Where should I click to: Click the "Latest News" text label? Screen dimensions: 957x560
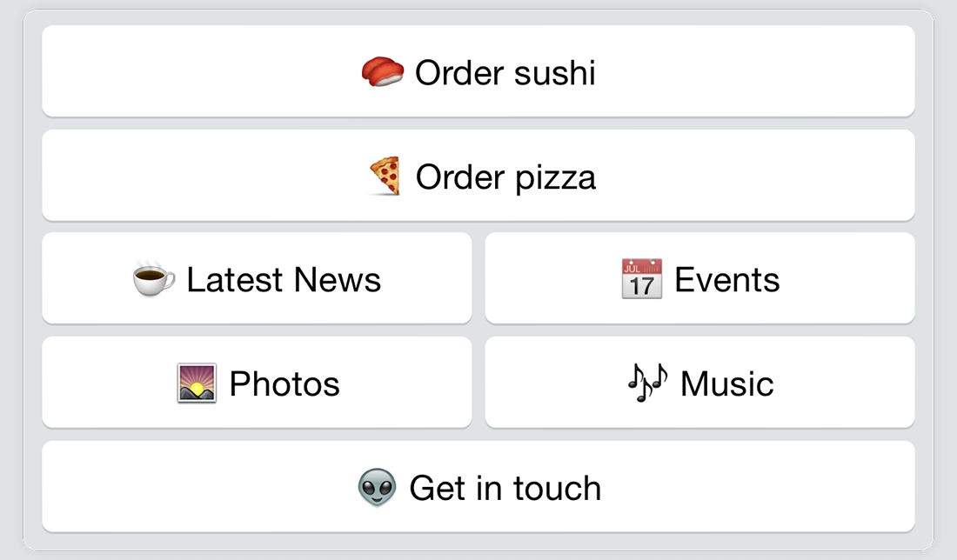(284, 280)
